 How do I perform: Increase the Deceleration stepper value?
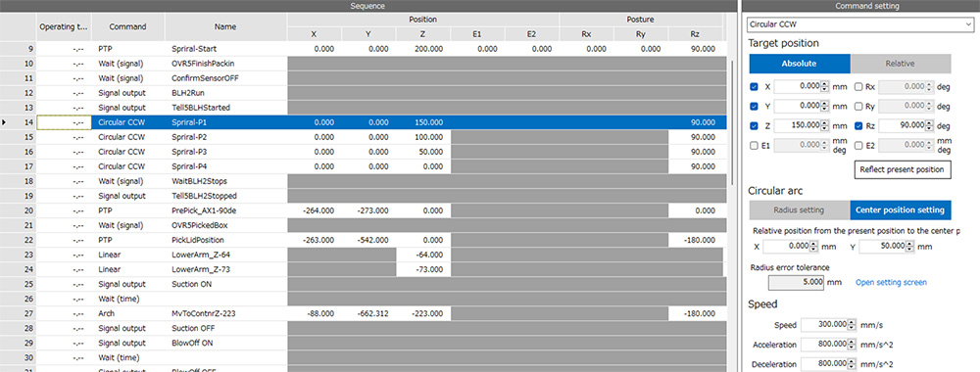point(851,361)
